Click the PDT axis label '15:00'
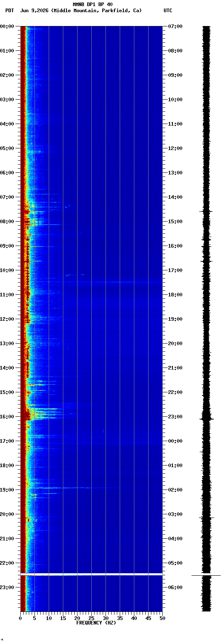Image resolution: width=224 pixels, height=644 pixels. point(7,392)
